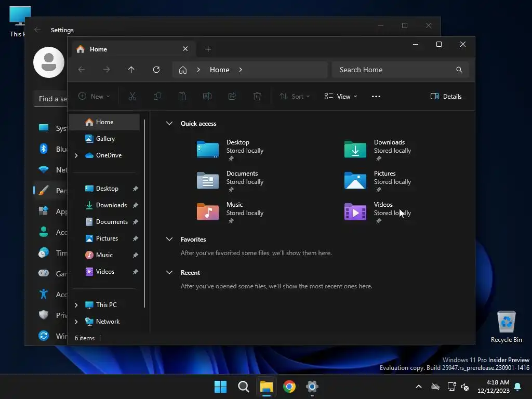This screenshot has width=532, height=399.
Task: Collapse the Favorites section
Action: point(169,239)
